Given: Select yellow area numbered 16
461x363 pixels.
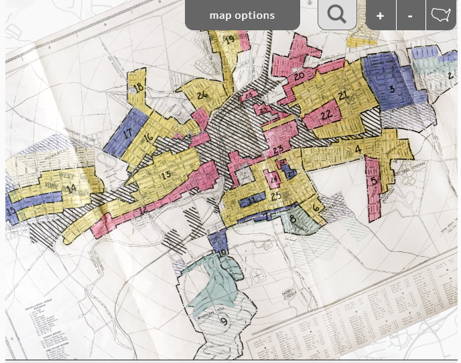Looking at the screenshot, I should 148,137.
